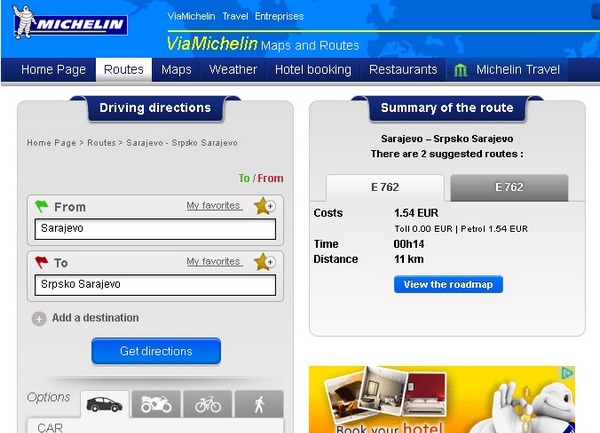Click the To input field Srpsko Sarajevo
Image resolution: width=600 pixels, height=433 pixels.
[x=155, y=285]
